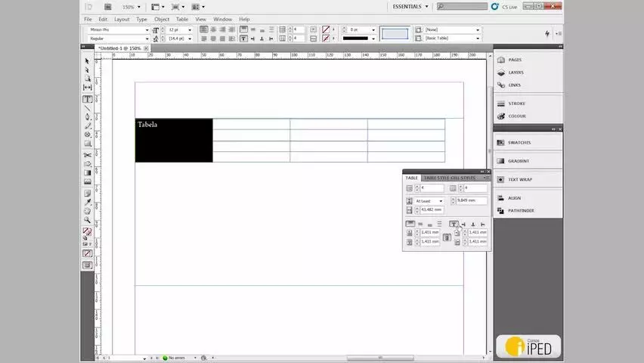Select the Type tool in the toolbox
The width and height of the screenshot is (644, 363).
coord(88,100)
